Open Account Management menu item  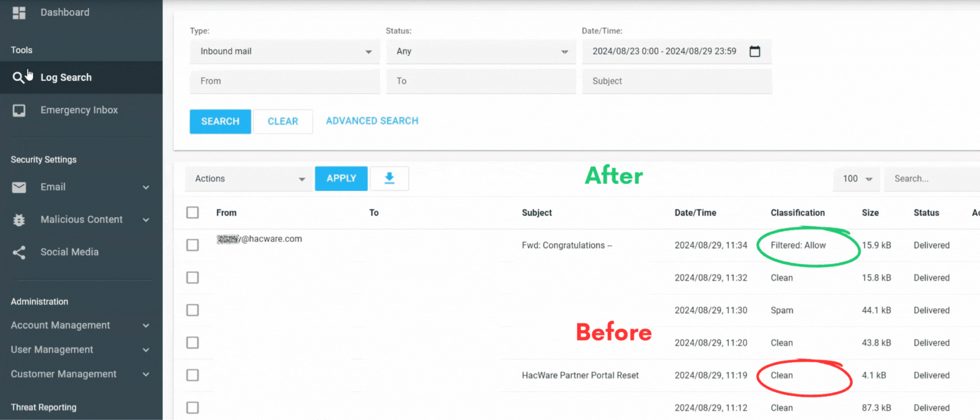(x=60, y=325)
